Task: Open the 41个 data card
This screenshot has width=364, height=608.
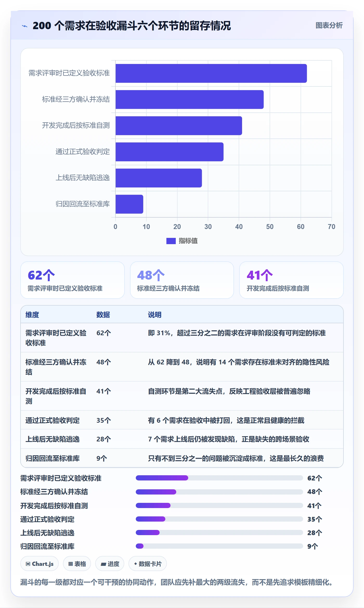Action: tap(291, 280)
